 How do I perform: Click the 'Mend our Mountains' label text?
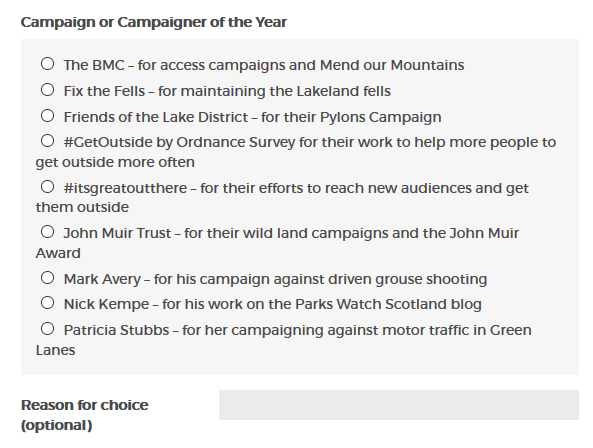(x=392, y=65)
